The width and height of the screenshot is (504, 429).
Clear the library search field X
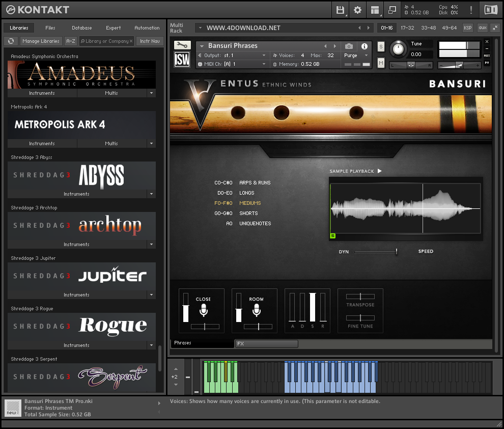pos(131,41)
